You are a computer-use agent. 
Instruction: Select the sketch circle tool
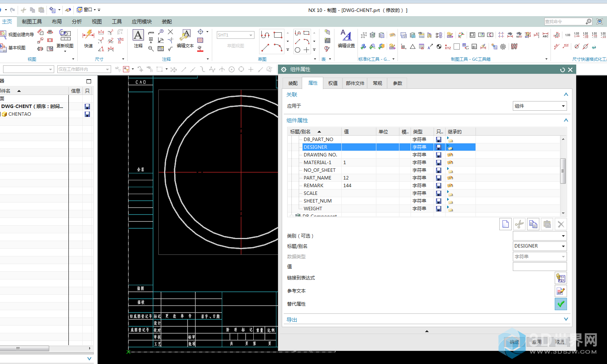(x=298, y=50)
